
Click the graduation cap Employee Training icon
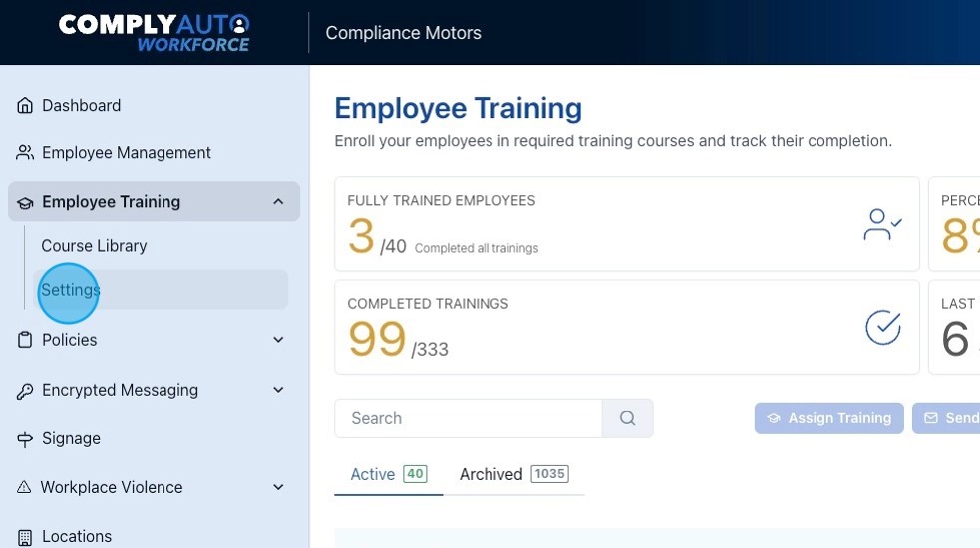pos(25,202)
